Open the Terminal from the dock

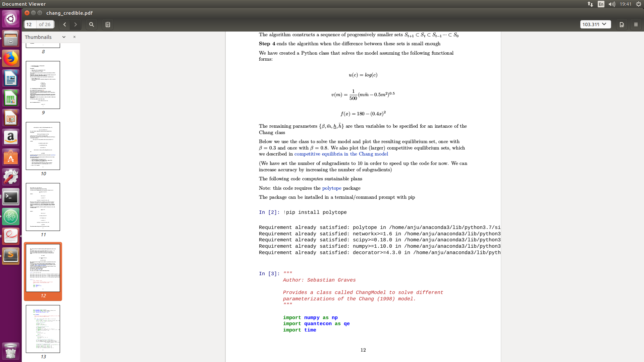(x=11, y=197)
